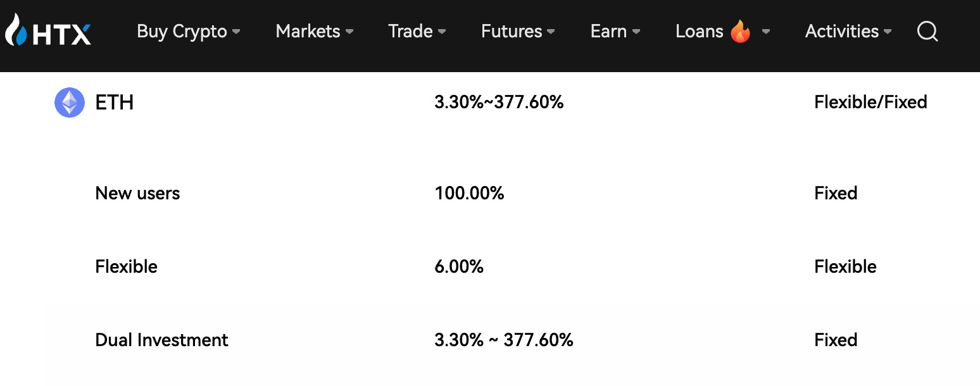Click the Buy Crypto navigation link
Image resolution: width=980 pixels, height=386 pixels.
coord(181,31)
